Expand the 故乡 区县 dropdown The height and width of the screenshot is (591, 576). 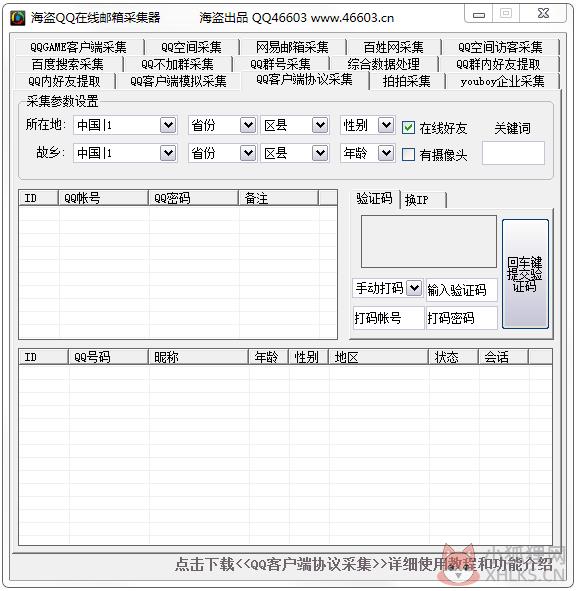click(320, 153)
